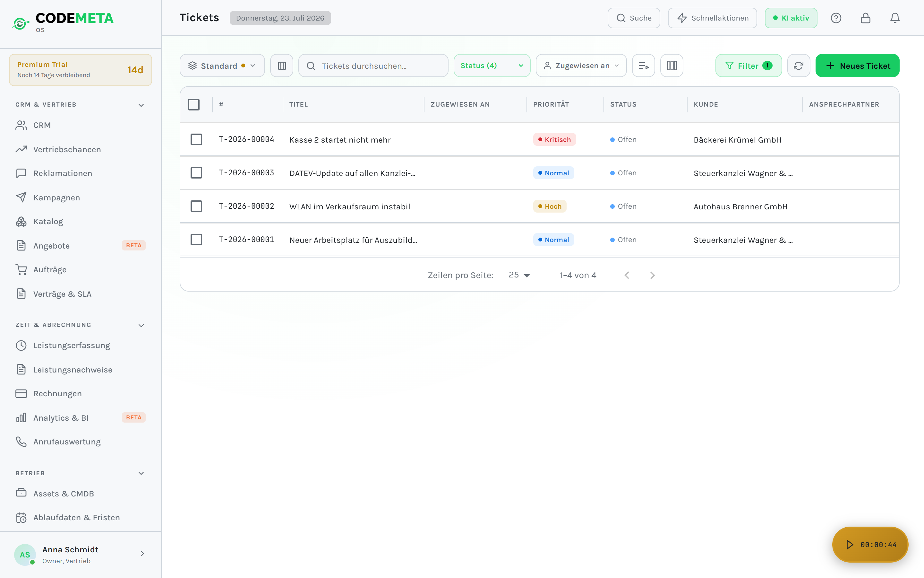Check ticket T-2026-00003 checkbox
Screen dimensions: 924x578
click(x=196, y=173)
